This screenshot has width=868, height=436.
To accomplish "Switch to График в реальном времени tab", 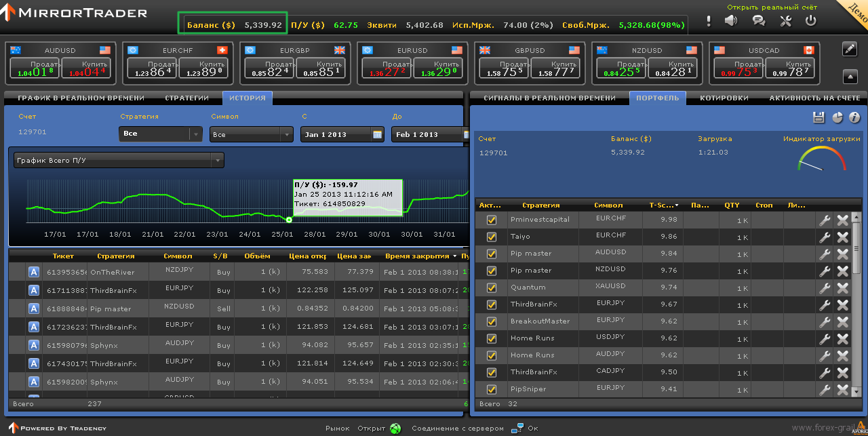I will (x=81, y=98).
